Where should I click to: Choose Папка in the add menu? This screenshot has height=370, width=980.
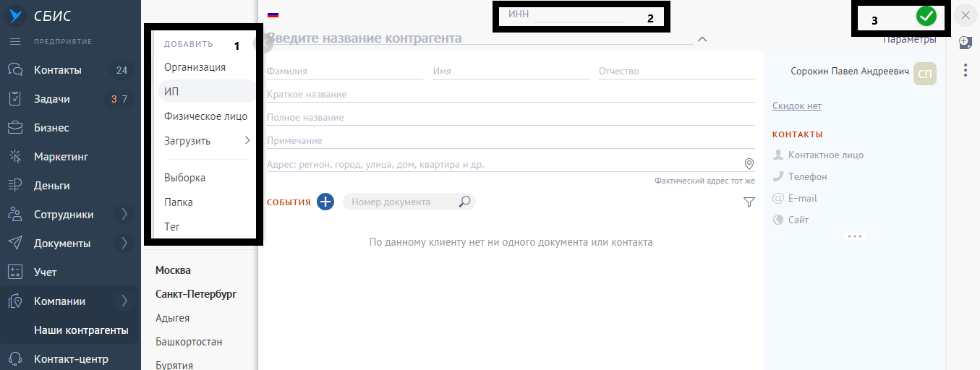click(x=179, y=202)
